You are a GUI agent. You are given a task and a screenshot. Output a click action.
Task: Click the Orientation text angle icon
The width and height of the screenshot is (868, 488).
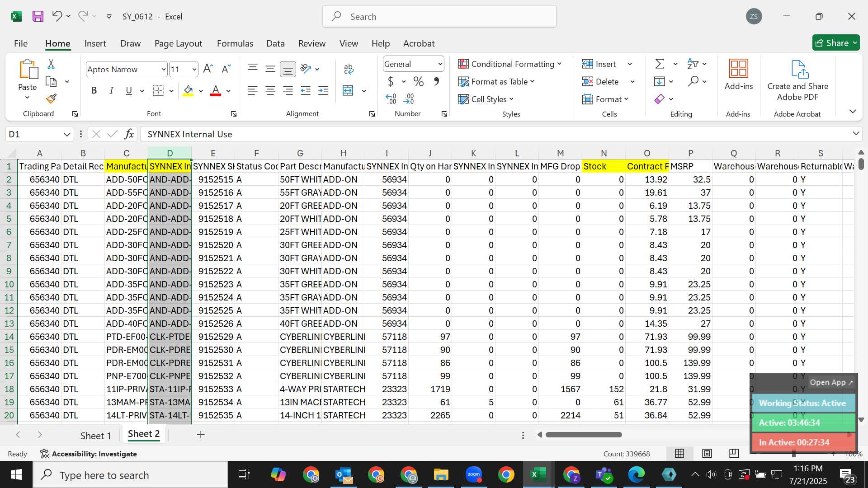[306, 69]
